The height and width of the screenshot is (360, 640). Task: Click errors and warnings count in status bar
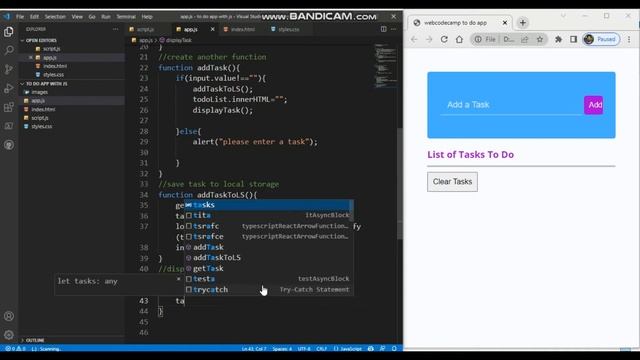(x=16, y=349)
